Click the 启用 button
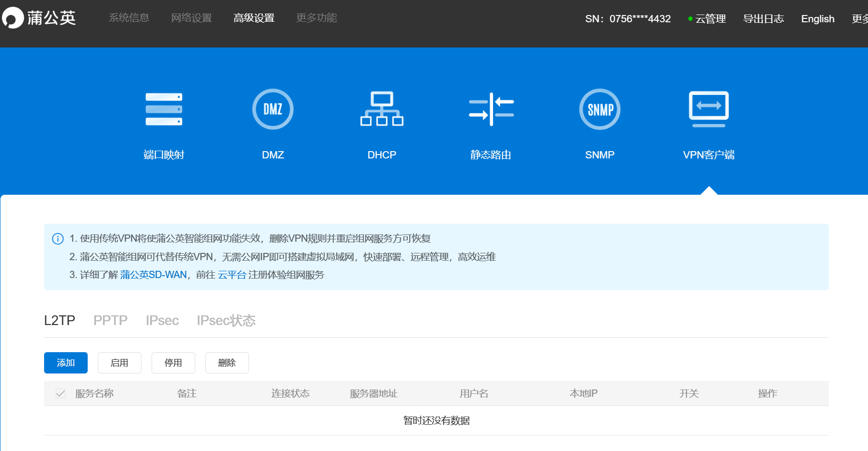The width and height of the screenshot is (868, 451). [120, 363]
